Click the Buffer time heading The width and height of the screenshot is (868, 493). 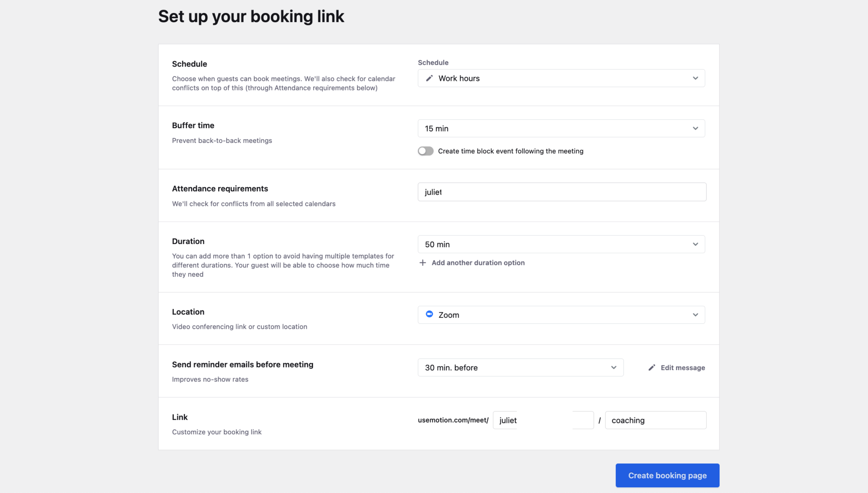point(193,126)
